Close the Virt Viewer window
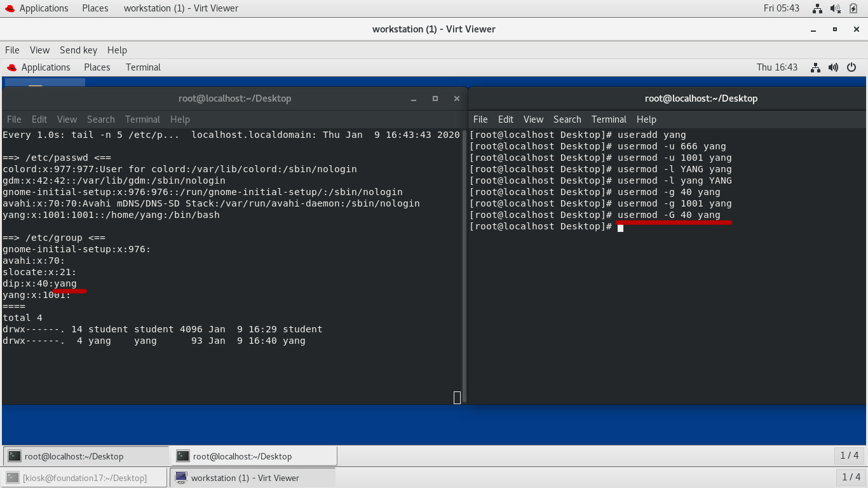This screenshot has height=488, width=868. pos(855,29)
